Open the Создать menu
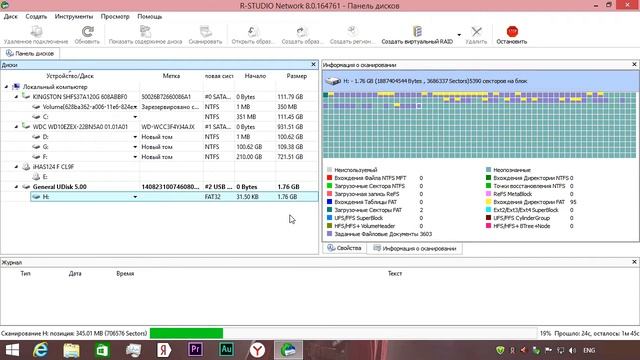Viewport: 640px width, 360px height. click(36, 17)
